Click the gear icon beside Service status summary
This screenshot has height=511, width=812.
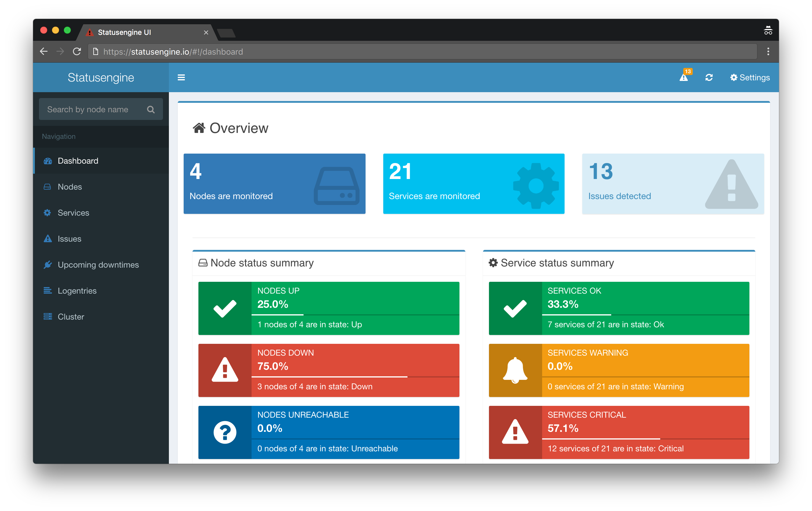pos(493,263)
